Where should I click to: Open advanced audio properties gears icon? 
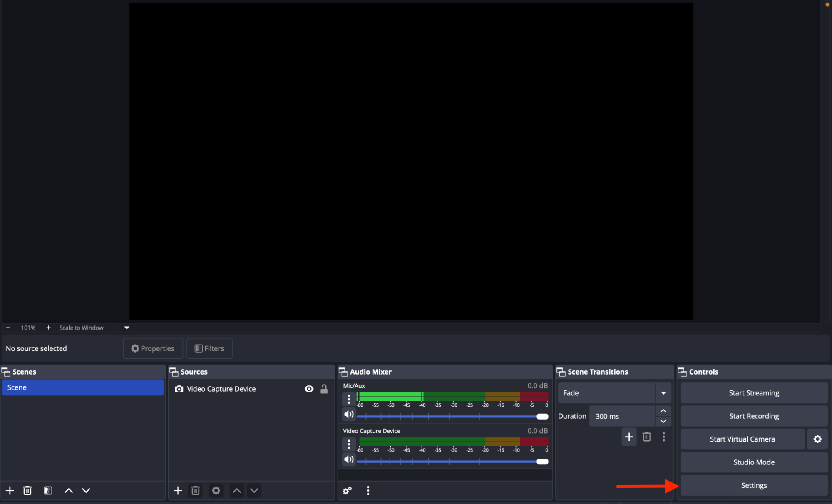(347, 491)
